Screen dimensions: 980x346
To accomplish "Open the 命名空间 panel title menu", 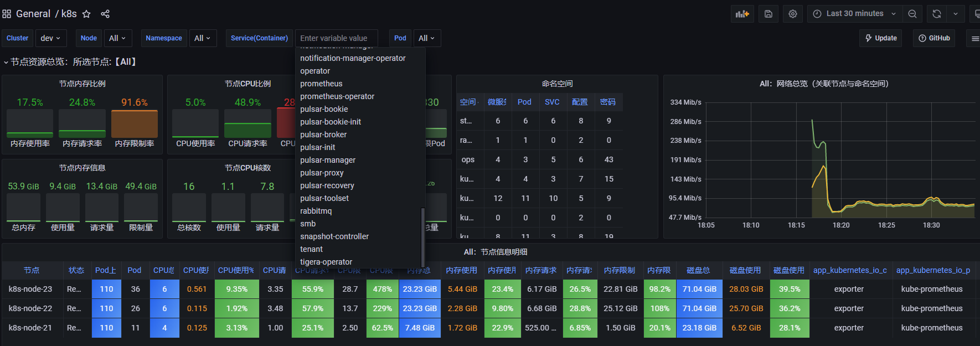I will [557, 84].
